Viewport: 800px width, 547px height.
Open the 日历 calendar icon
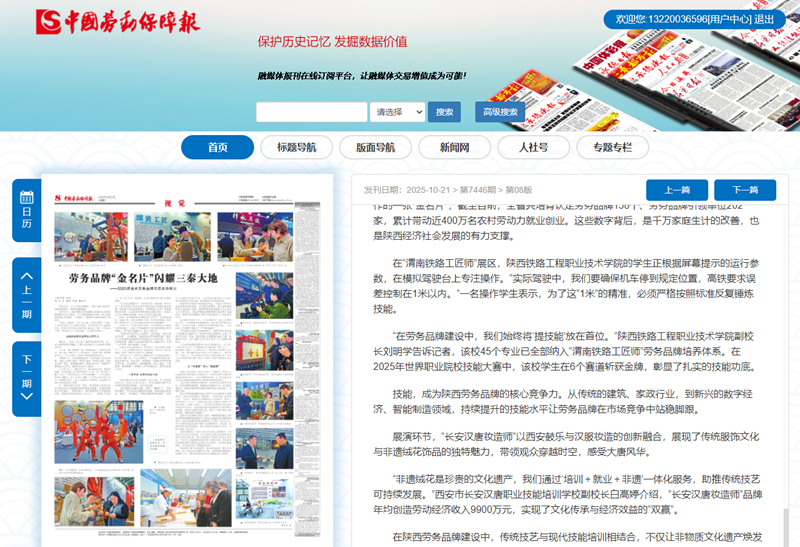click(26, 210)
